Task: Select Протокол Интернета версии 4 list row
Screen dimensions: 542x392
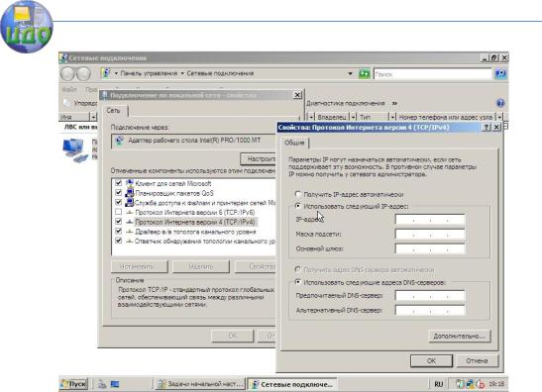Action: click(x=195, y=222)
